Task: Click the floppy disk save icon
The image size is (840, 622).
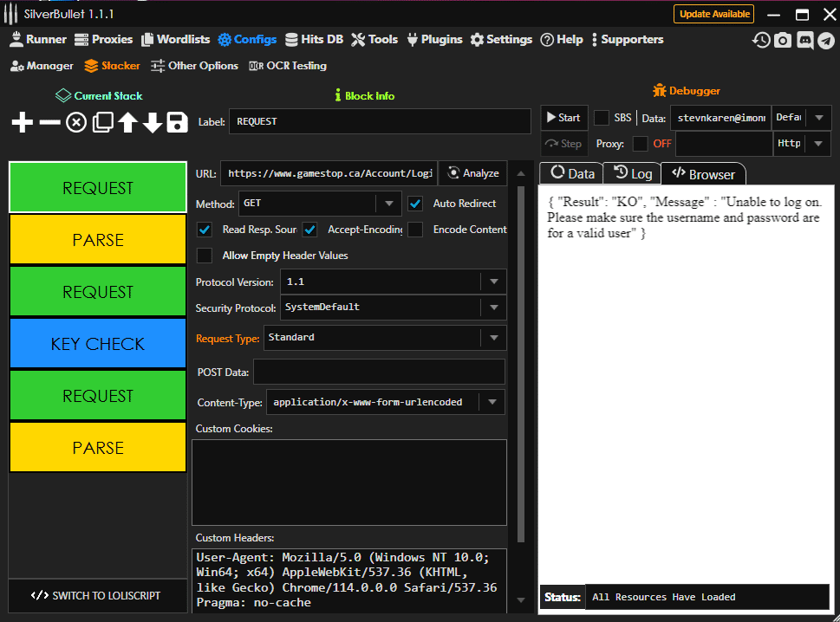Action: tap(178, 122)
